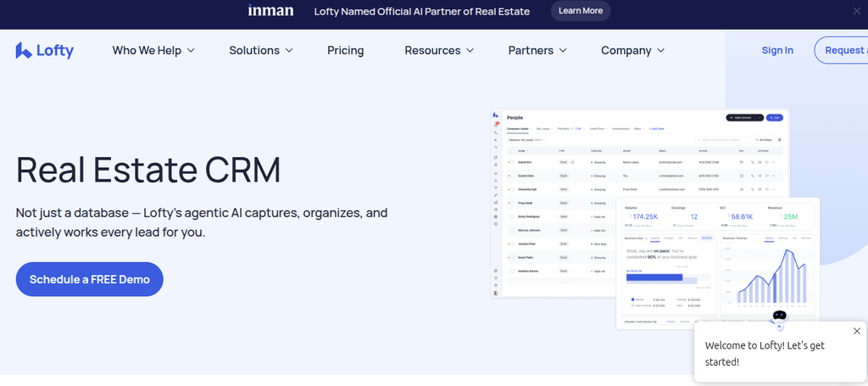This screenshot has height=386, width=868.
Task: Click the business goal progress bar
Action: pyautogui.click(x=668, y=277)
